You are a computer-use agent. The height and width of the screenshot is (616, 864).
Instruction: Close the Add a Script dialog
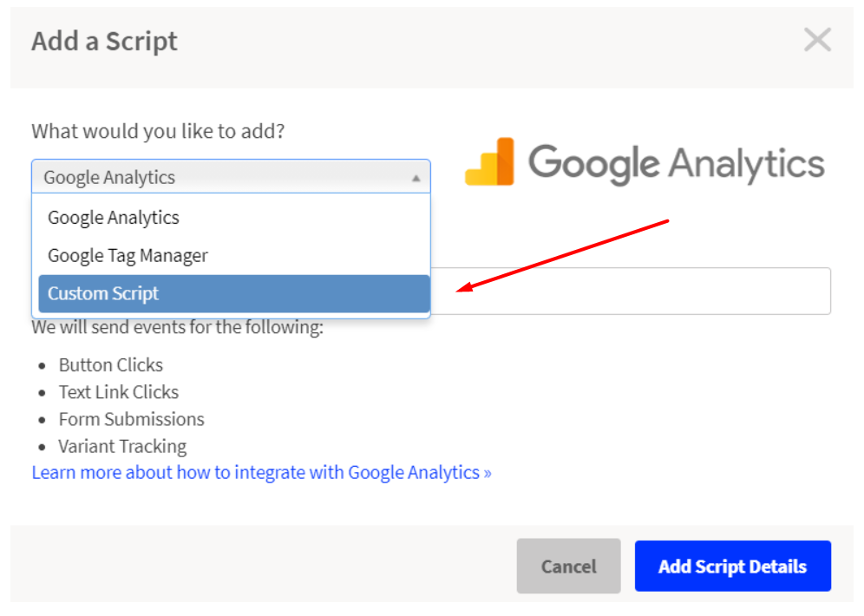point(817,40)
